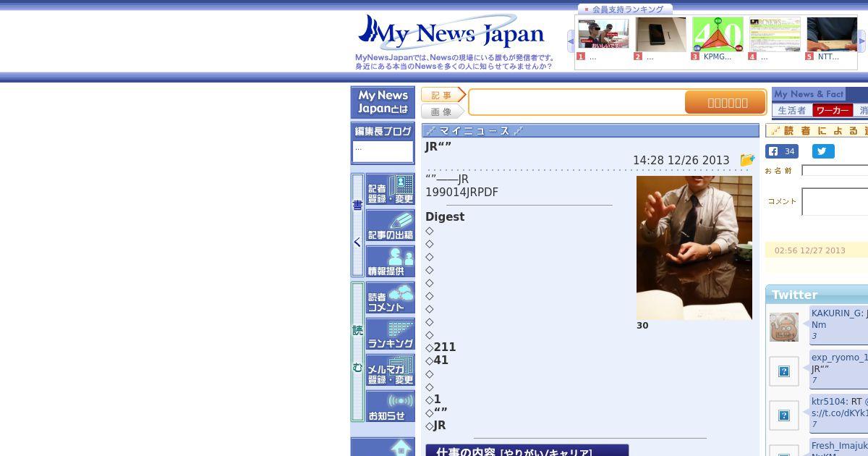
Task: Focus the お名前 name input field
Action: [x=835, y=171]
